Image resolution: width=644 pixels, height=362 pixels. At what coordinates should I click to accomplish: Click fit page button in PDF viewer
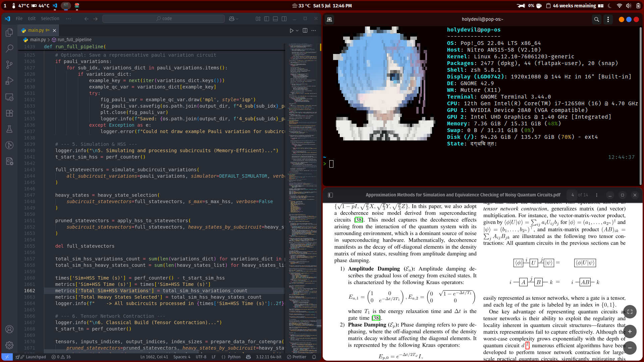(x=630, y=312)
